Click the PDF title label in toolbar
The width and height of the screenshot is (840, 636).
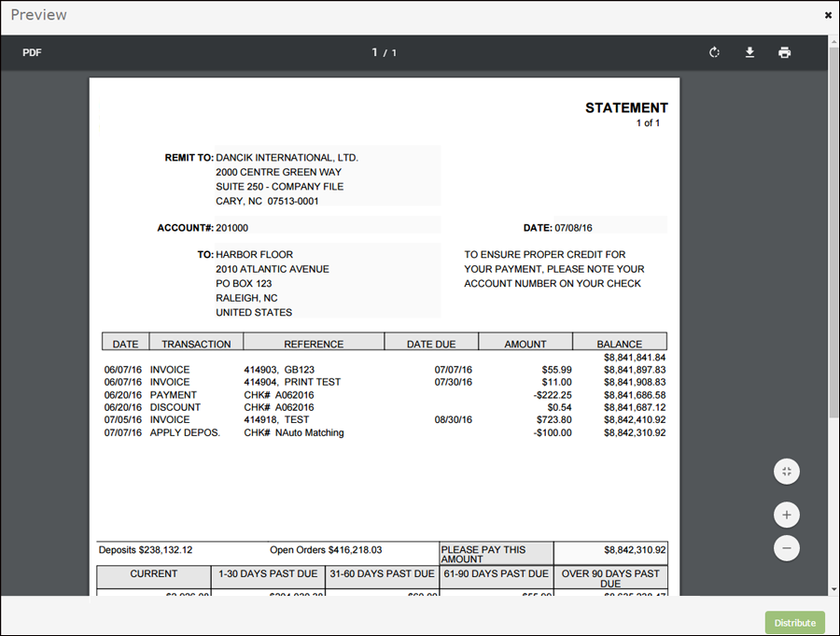pyautogui.click(x=33, y=52)
